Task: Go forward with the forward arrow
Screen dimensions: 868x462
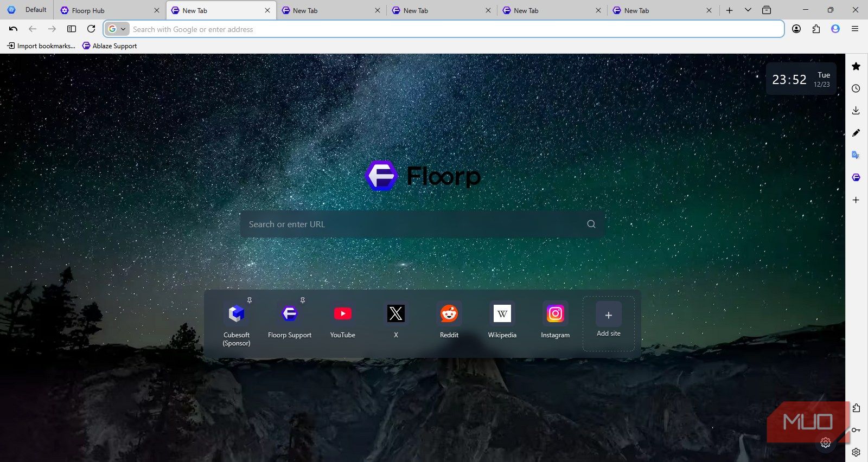Action: [52, 29]
